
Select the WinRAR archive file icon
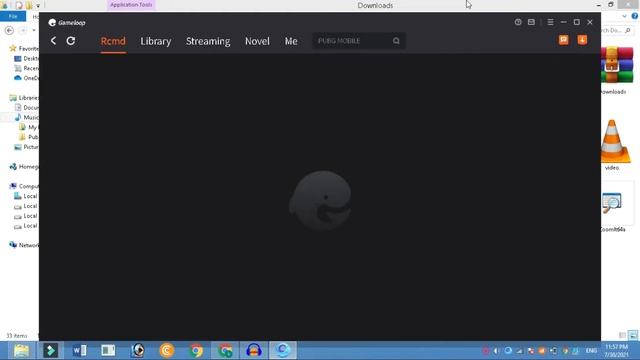(617, 65)
